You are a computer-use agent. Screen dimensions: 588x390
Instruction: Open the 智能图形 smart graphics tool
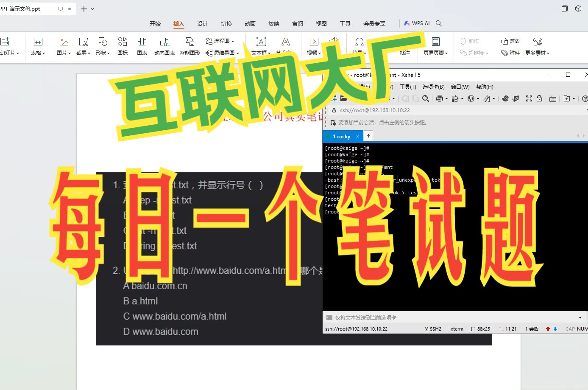[x=190, y=42]
